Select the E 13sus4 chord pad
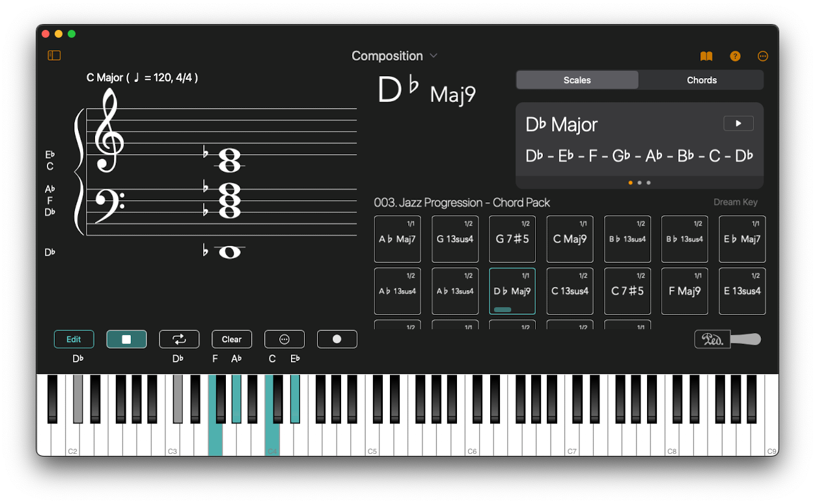The width and height of the screenshot is (815, 504). coord(742,291)
